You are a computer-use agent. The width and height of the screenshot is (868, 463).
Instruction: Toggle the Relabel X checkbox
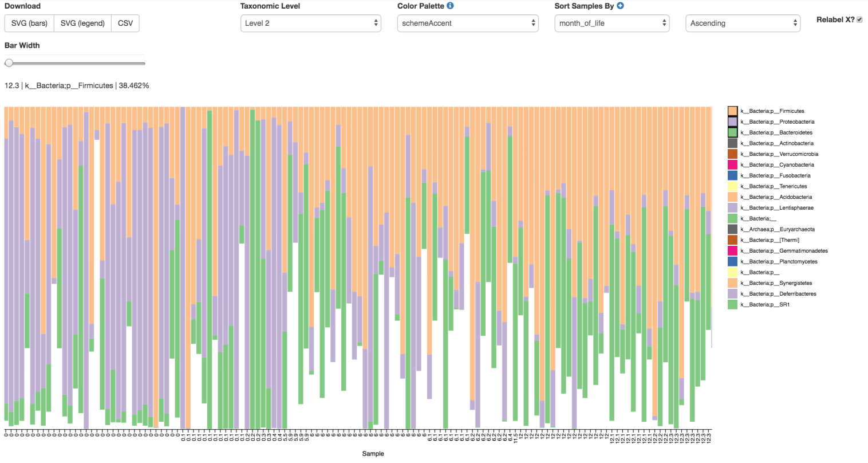coord(859,20)
